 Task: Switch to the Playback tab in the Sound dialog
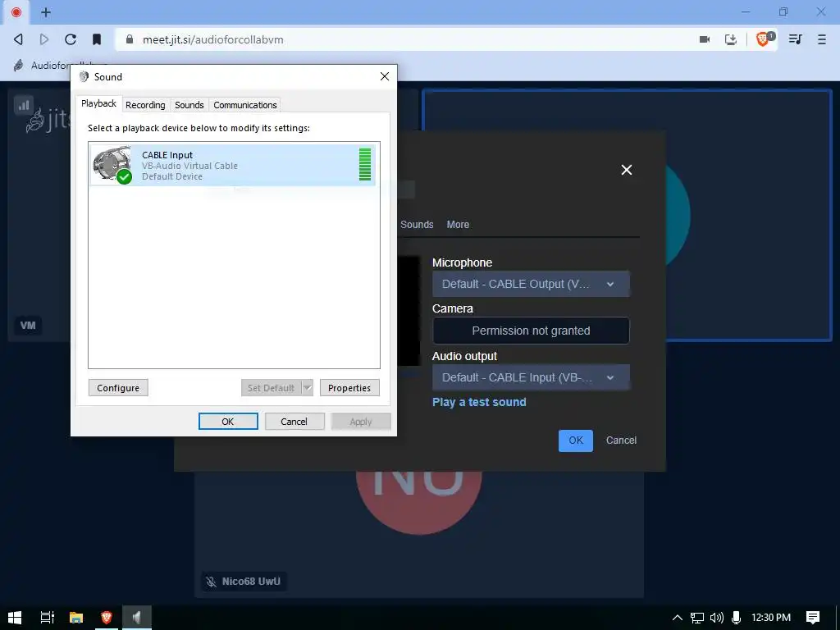click(98, 104)
